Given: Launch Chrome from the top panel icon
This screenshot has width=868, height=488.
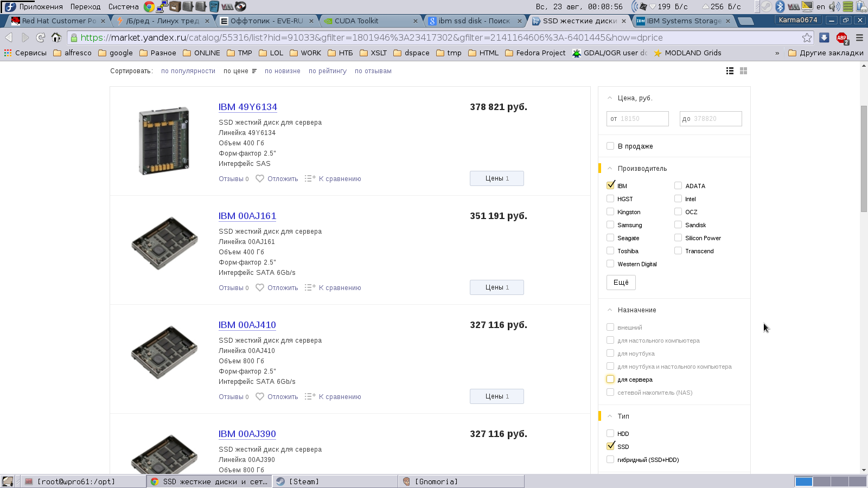Looking at the screenshot, I should point(149,7).
